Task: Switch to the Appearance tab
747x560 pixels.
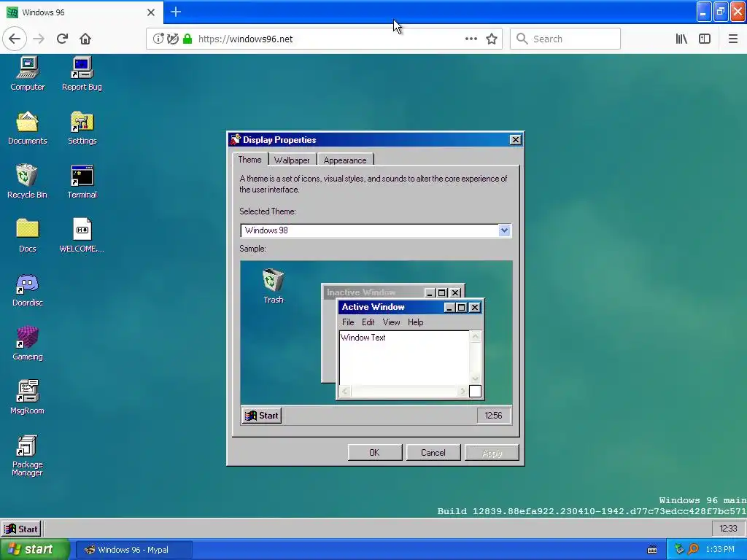Action: click(x=345, y=160)
